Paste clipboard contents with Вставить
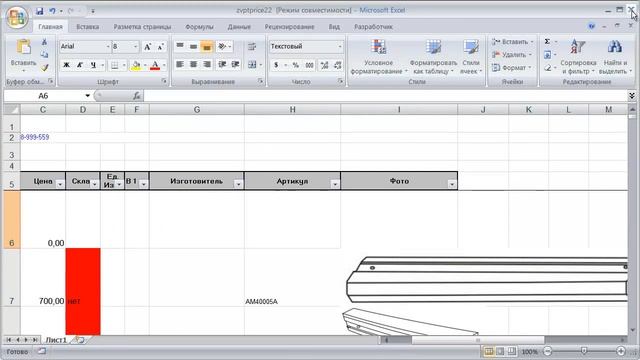The width and height of the screenshot is (640, 360). pos(23,56)
